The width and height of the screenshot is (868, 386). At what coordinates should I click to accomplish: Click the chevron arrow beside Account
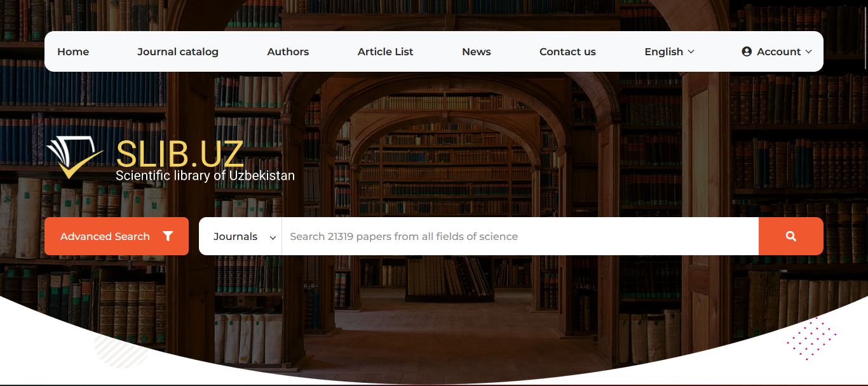809,52
